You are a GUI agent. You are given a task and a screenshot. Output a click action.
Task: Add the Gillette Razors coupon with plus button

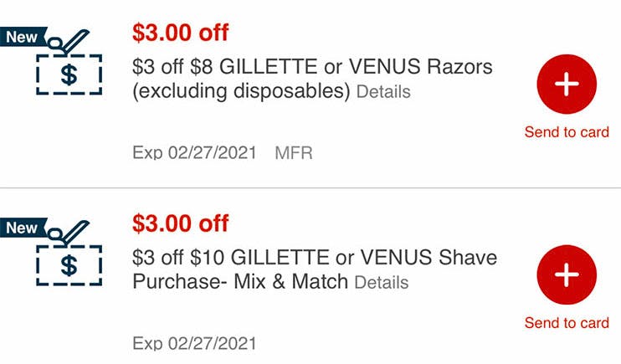coord(567,84)
